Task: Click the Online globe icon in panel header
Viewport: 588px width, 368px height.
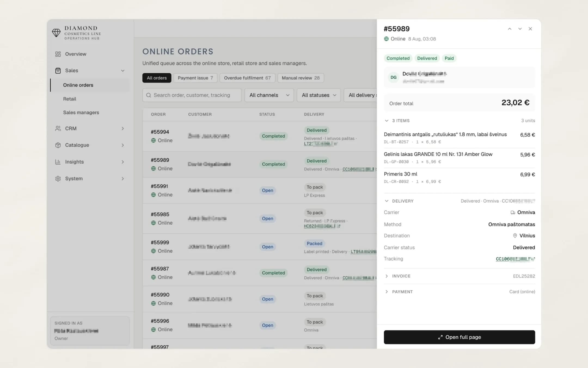Action: (x=386, y=39)
